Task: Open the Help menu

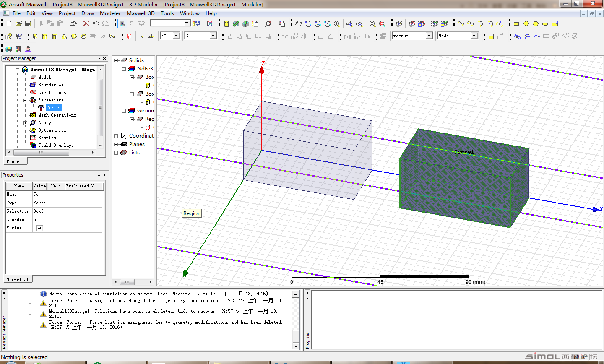Action: [211, 13]
